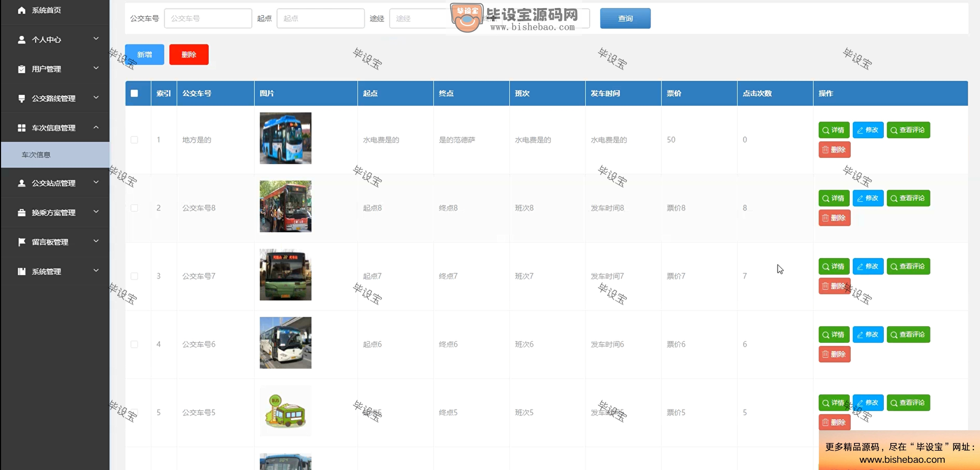Open the 留言板管理 menu label
Image resolution: width=980 pixels, height=470 pixels.
(x=50, y=242)
